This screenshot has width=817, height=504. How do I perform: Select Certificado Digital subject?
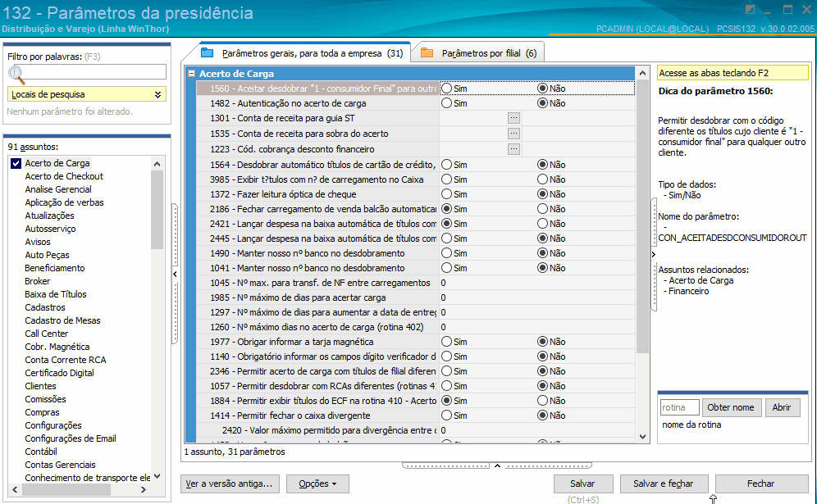pyautogui.click(x=59, y=373)
